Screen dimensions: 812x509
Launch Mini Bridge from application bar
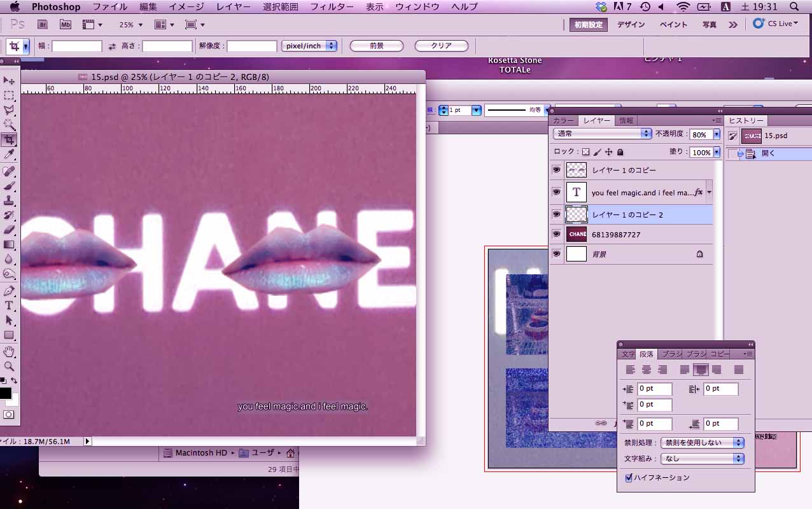pos(66,24)
